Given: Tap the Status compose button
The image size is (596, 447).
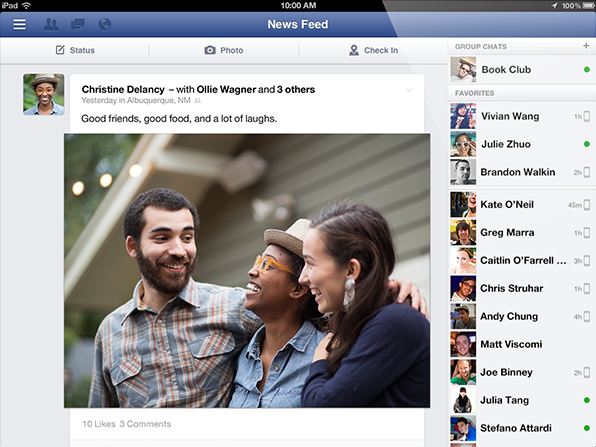Looking at the screenshot, I should pos(75,50).
